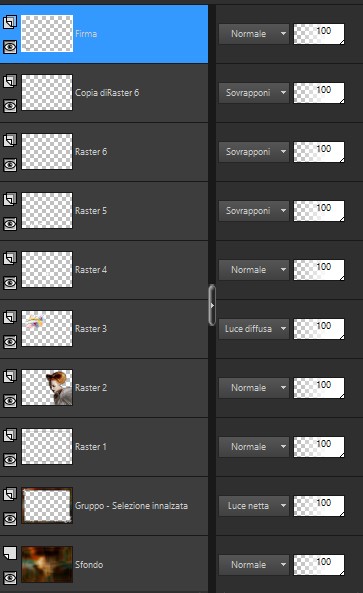This screenshot has height=593, width=363.
Task: Open the blend mode dropdown for Raster 3
Action: [254, 329]
